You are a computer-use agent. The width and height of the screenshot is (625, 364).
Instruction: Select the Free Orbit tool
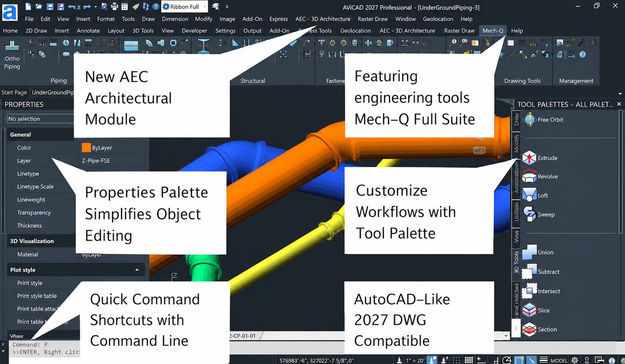(543, 119)
